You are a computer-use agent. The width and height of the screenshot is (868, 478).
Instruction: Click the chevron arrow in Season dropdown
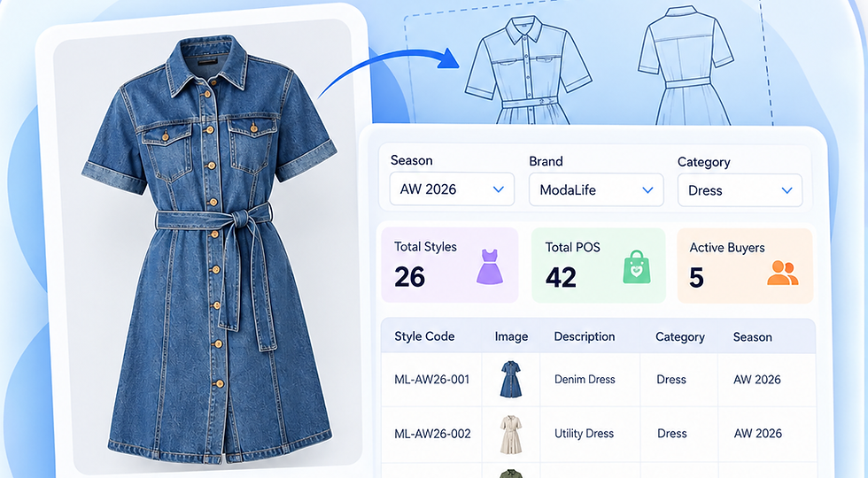click(x=498, y=189)
